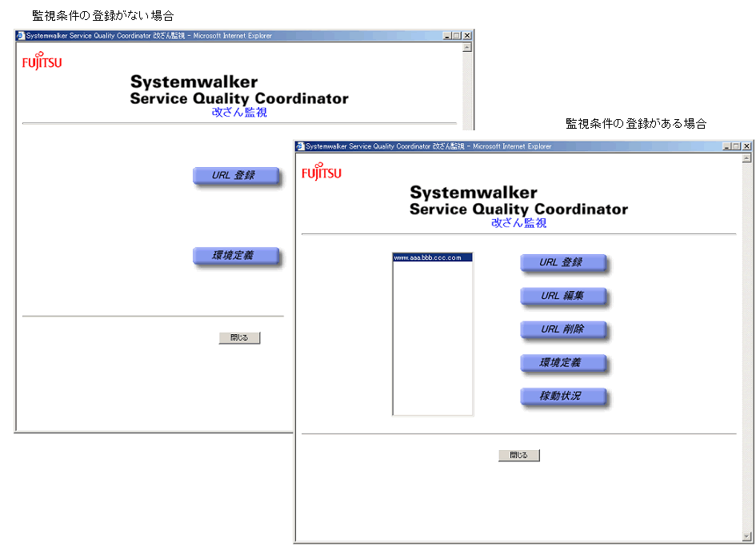This screenshot has height=546, width=756.
Task: Open 環境定義 in the front window
Action: pyautogui.click(x=563, y=363)
